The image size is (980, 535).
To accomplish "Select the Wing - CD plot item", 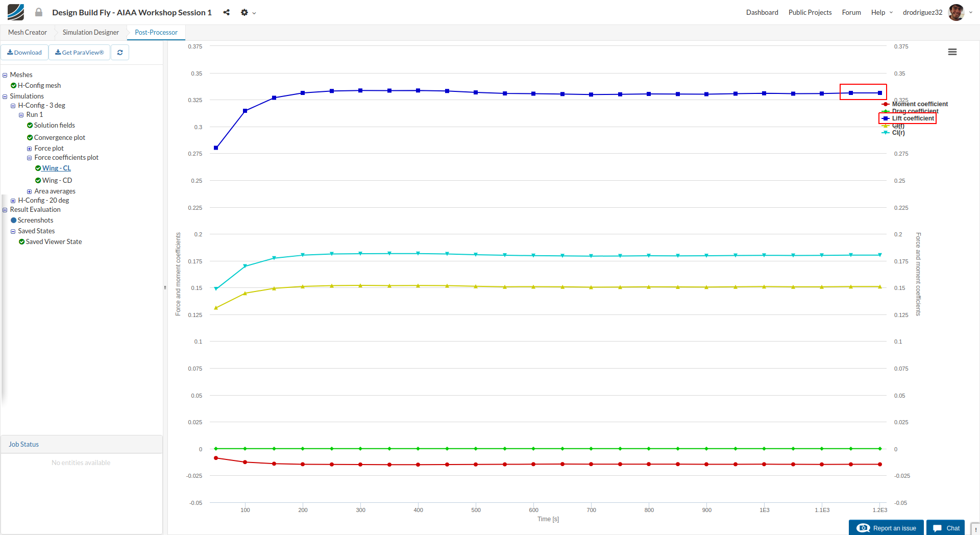I will point(57,180).
